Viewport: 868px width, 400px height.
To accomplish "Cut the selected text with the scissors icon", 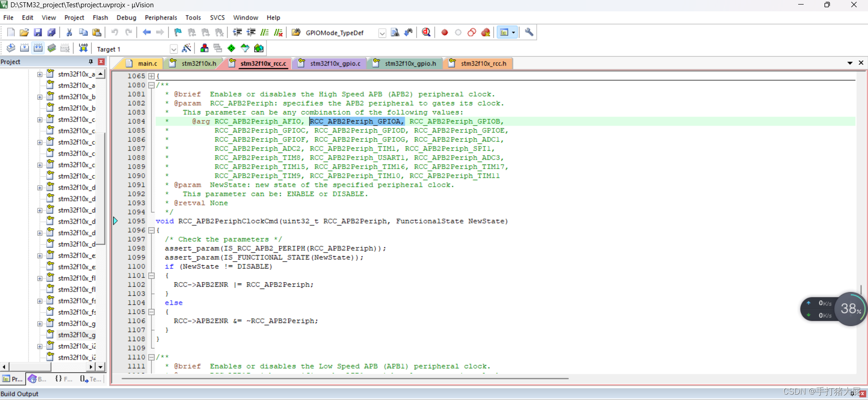I will [69, 32].
